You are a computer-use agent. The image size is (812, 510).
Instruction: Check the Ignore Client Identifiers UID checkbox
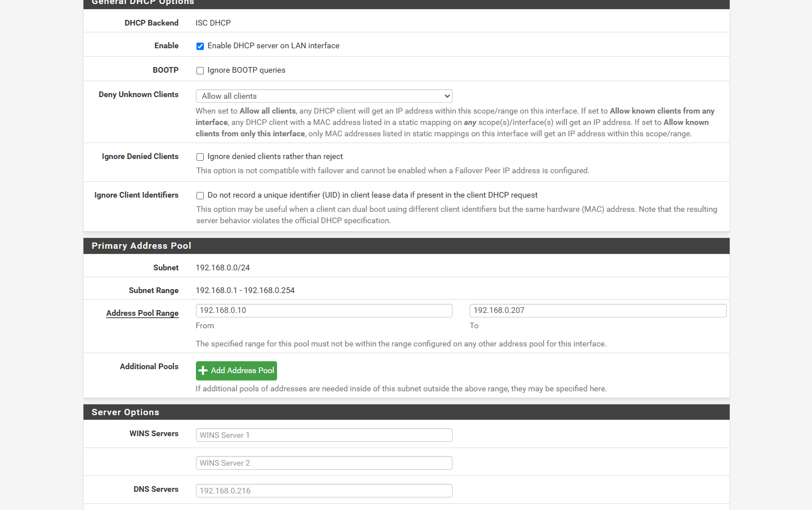click(200, 196)
